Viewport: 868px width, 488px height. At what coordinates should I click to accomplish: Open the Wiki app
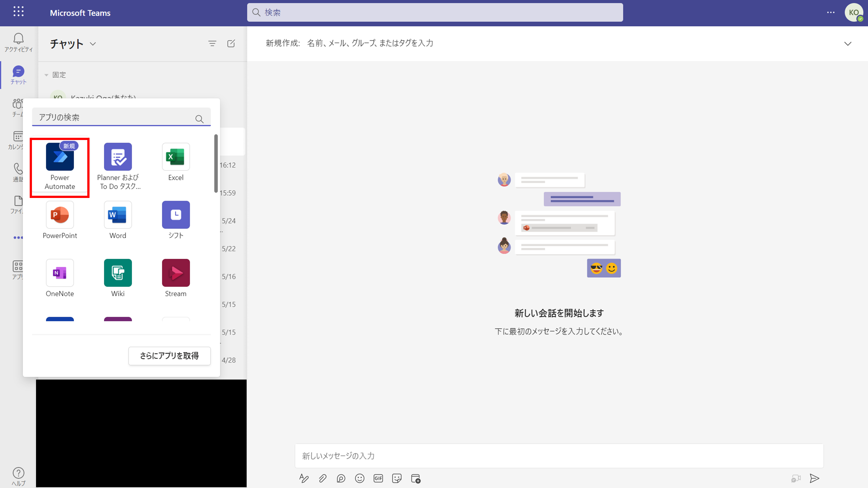tap(118, 278)
